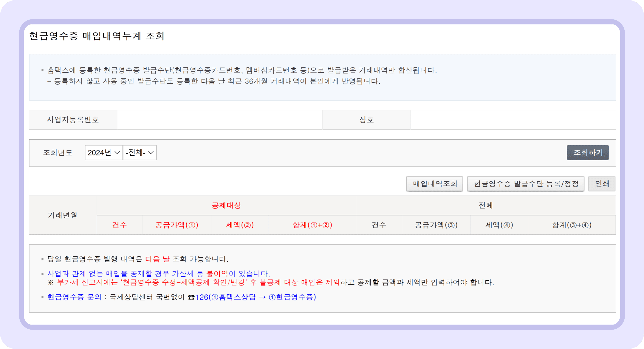Select 현금영수증 발급수단 등록/정정 button

[x=526, y=184]
